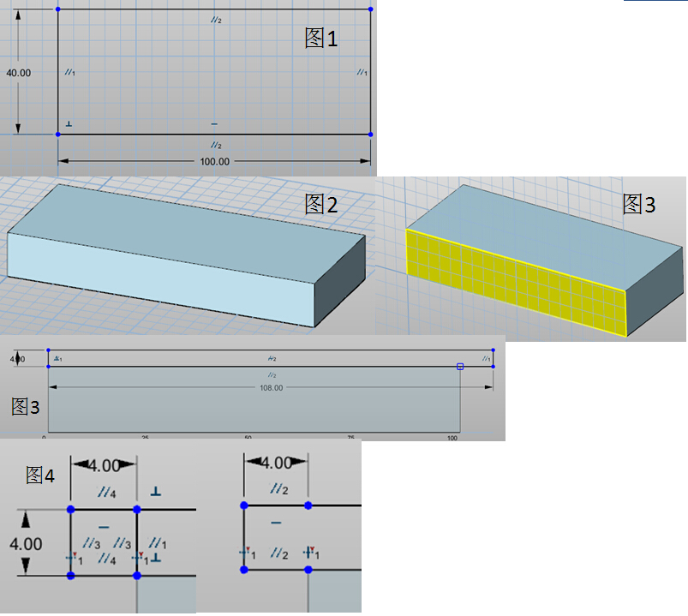Click the 108.00 length dimension in the sketch
Image resolution: width=688 pixels, height=616 pixels.
pyautogui.click(x=270, y=388)
